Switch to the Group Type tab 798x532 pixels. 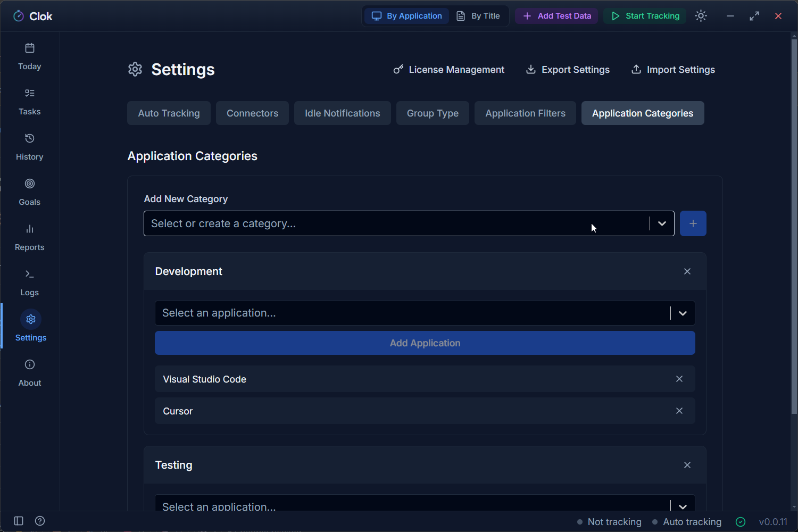[x=433, y=113]
